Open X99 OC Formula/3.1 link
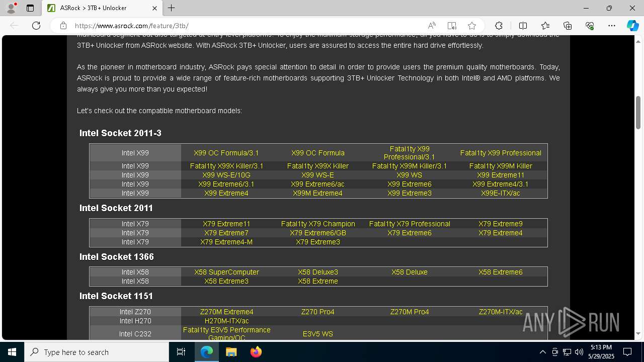 226,153
